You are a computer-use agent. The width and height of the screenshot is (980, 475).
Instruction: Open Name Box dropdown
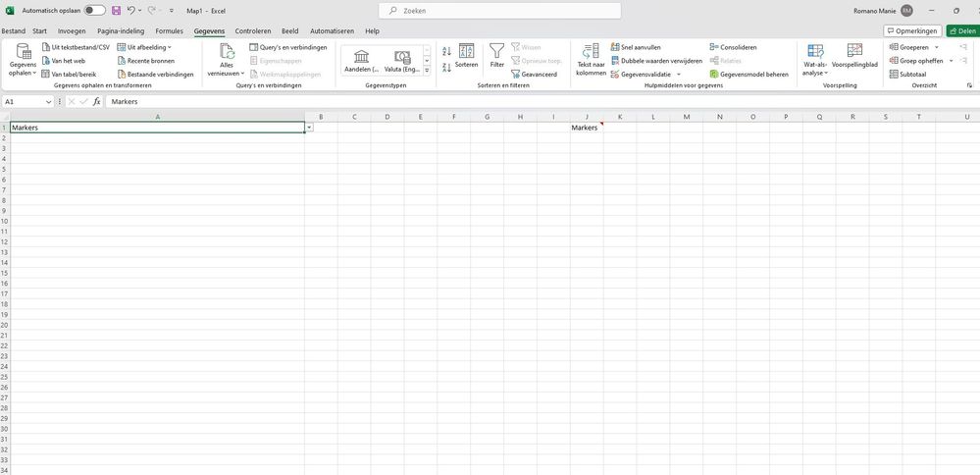49,101
